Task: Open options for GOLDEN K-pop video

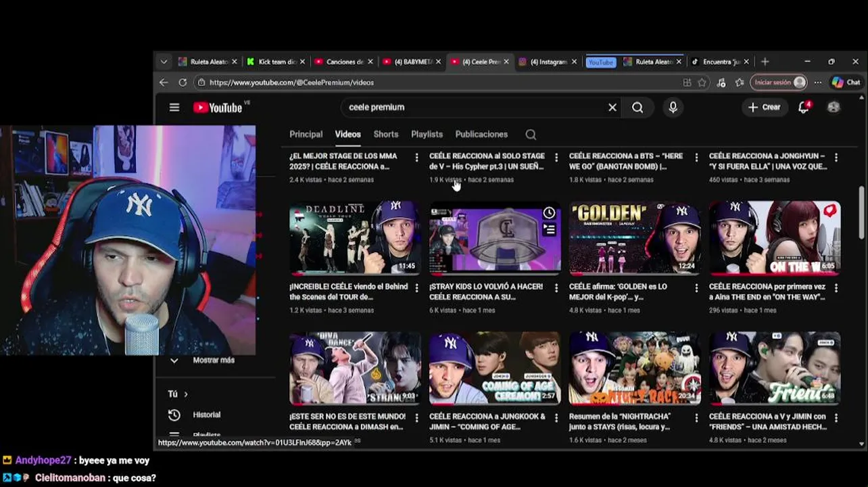Action: tap(696, 288)
